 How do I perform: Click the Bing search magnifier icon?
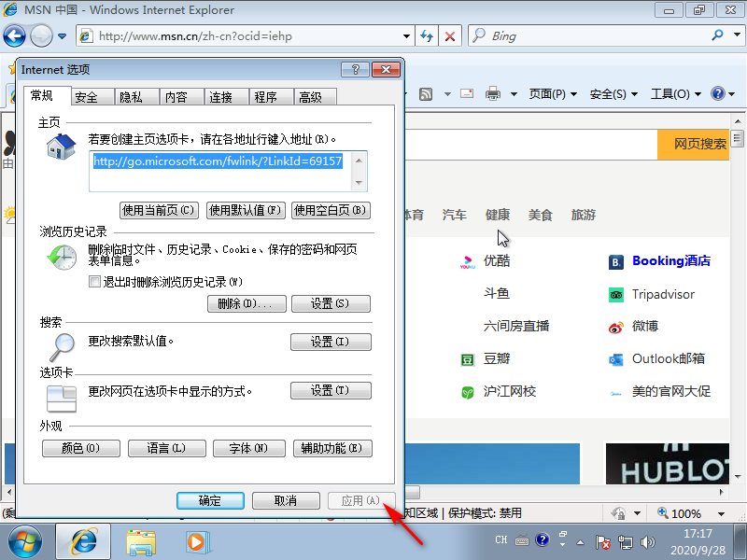pyautogui.click(x=718, y=36)
